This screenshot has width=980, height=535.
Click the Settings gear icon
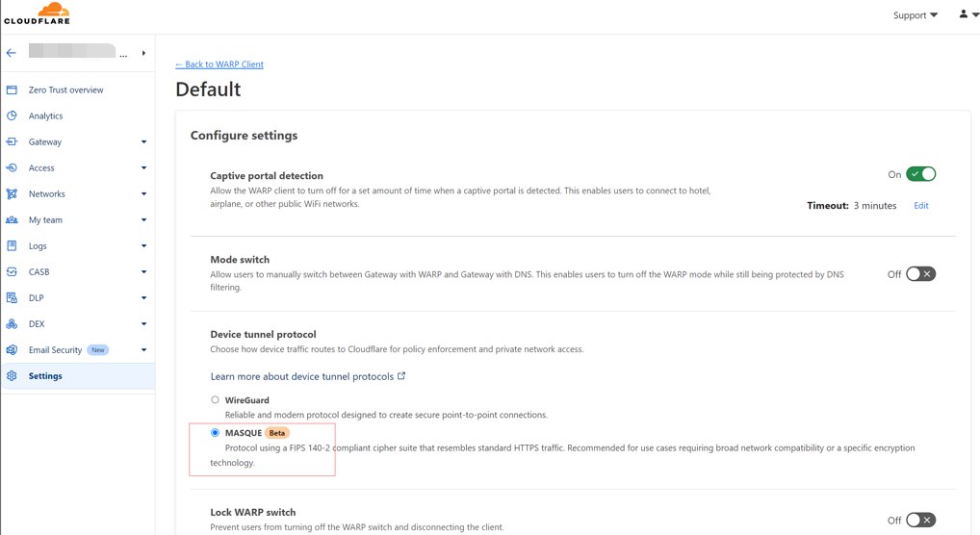[12, 376]
